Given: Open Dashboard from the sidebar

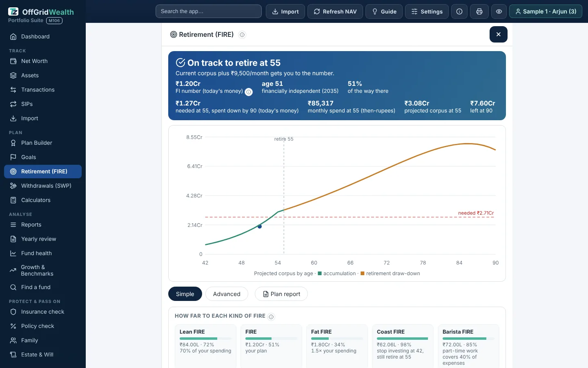Looking at the screenshot, I should pyautogui.click(x=43, y=36).
